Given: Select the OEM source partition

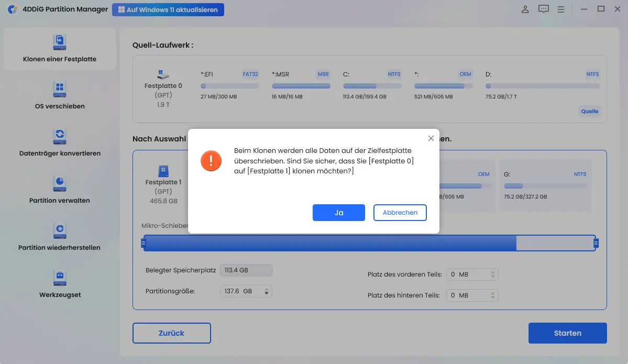Looking at the screenshot, I should 443,85.
